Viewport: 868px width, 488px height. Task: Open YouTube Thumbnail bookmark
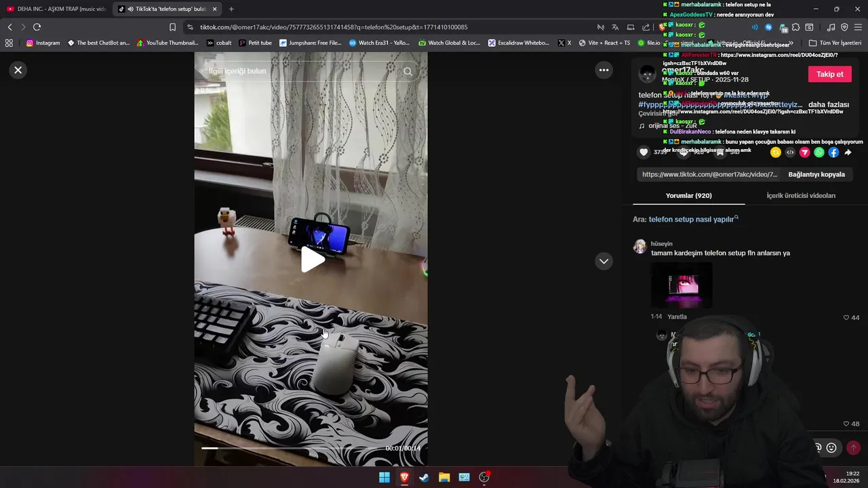[x=167, y=43]
